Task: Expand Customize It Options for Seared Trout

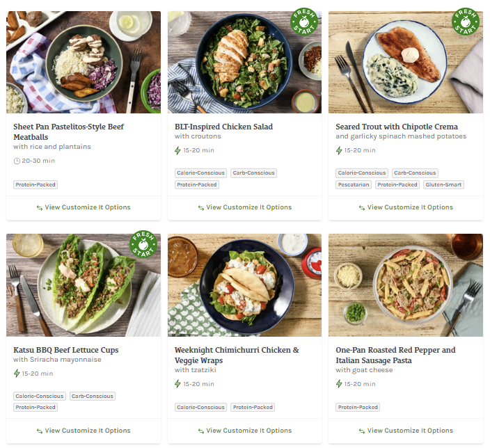Action: pos(406,207)
